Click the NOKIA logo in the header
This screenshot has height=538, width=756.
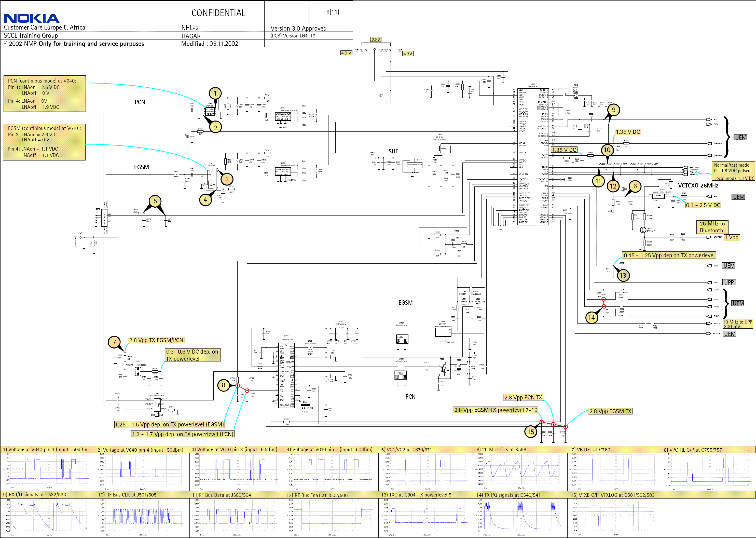coord(32,18)
